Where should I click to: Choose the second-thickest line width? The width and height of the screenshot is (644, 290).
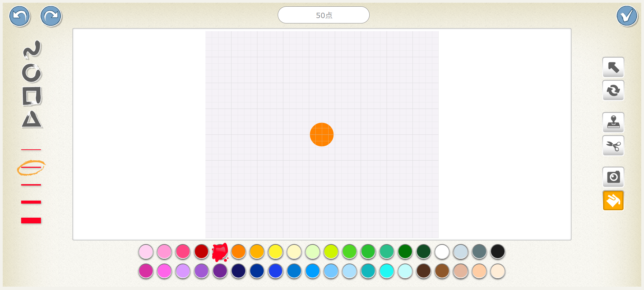click(x=31, y=202)
